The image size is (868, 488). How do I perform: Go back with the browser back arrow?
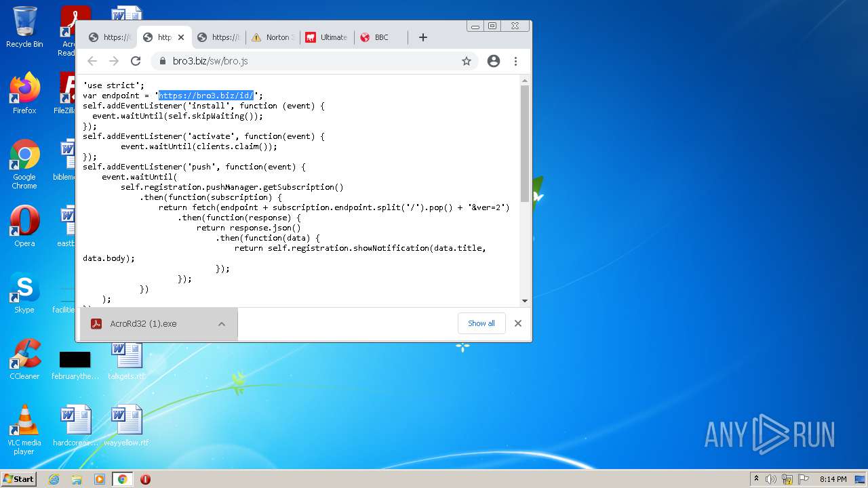(x=92, y=61)
